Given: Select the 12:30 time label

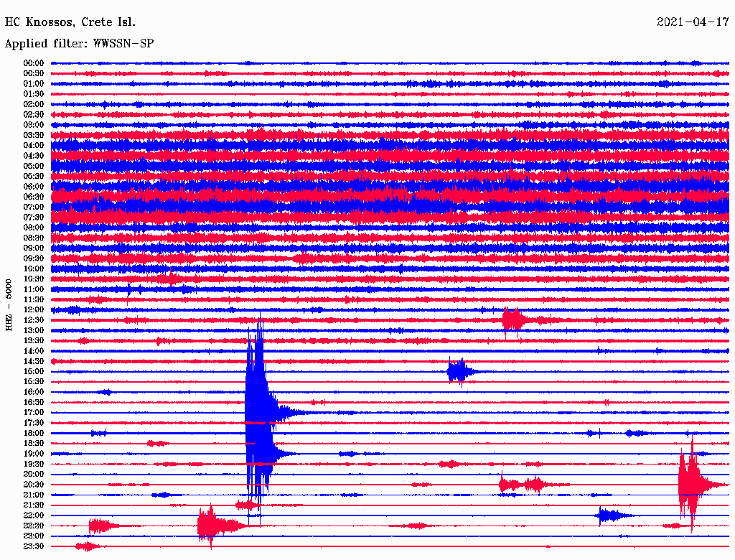Looking at the screenshot, I should 34,320.
